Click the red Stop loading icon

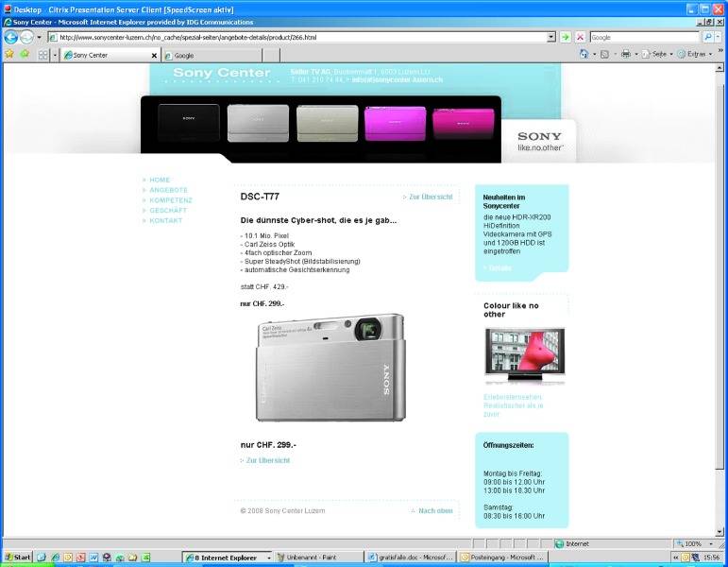[x=580, y=37]
